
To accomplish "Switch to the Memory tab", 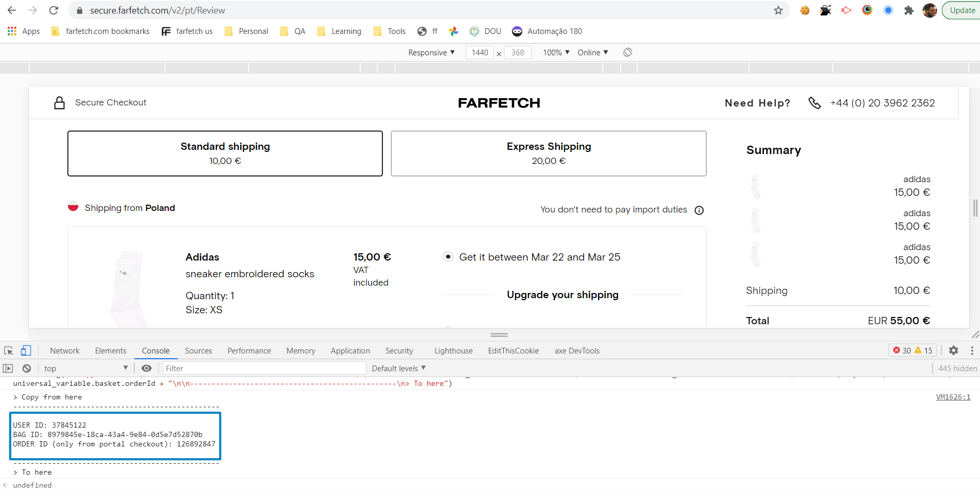I will coord(301,351).
